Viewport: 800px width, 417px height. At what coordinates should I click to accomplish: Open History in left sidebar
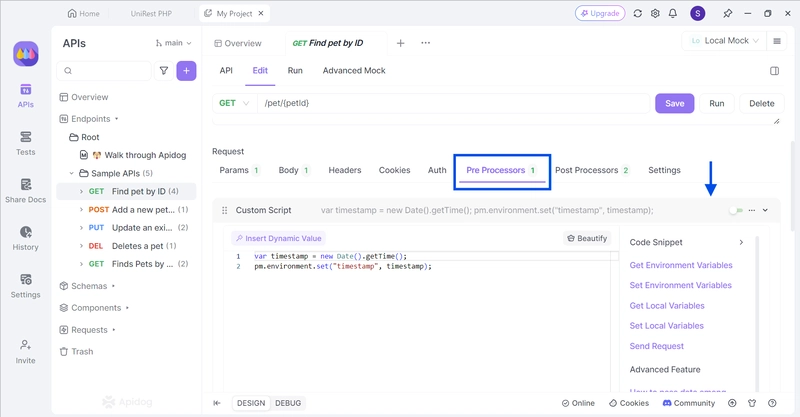pyautogui.click(x=26, y=238)
